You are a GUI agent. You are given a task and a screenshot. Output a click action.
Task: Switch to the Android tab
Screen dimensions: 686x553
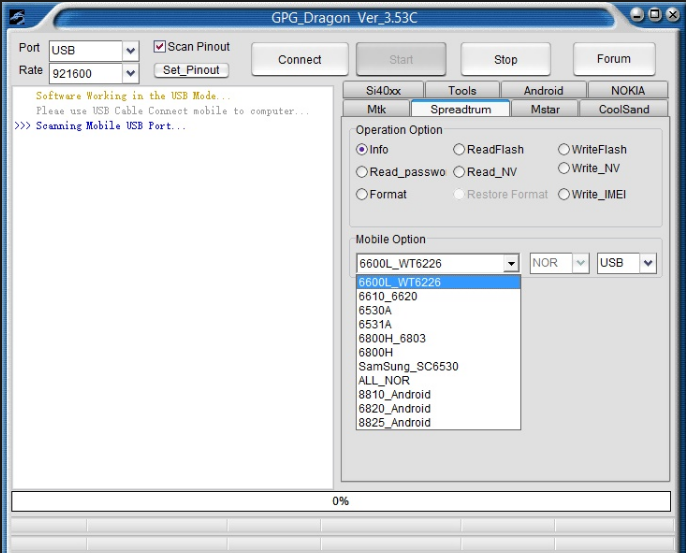[543, 90]
